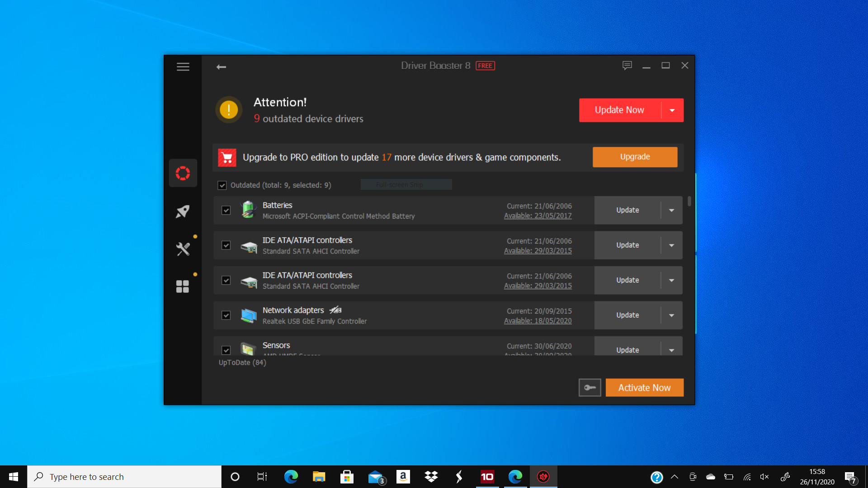Open the tools/wrench icon panel
Image resolution: width=868 pixels, height=488 pixels.
(183, 249)
